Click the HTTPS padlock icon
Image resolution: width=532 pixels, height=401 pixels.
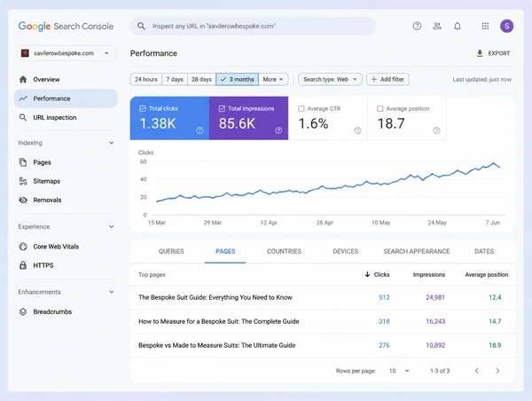point(23,265)
